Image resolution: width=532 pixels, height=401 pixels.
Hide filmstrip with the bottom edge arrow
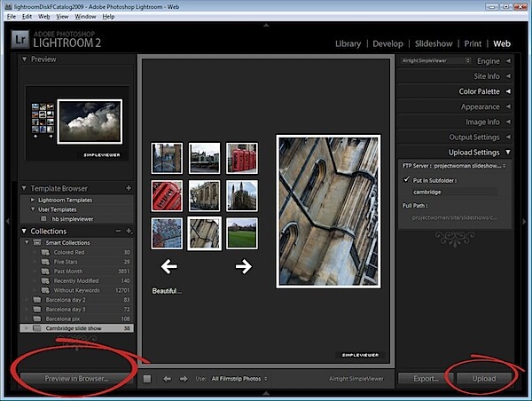(x=266, y=393)
